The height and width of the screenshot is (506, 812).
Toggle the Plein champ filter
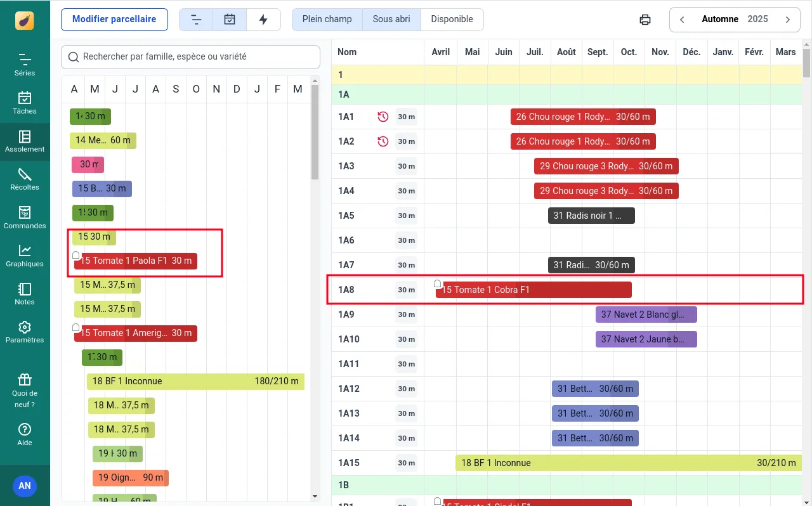(x=327, y=20)
